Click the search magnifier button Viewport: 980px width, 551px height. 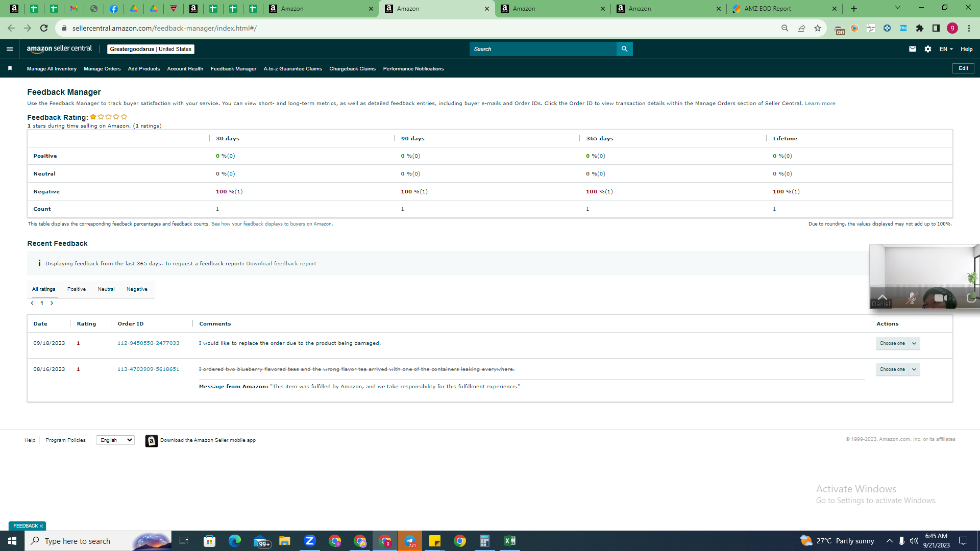[624, 49]
